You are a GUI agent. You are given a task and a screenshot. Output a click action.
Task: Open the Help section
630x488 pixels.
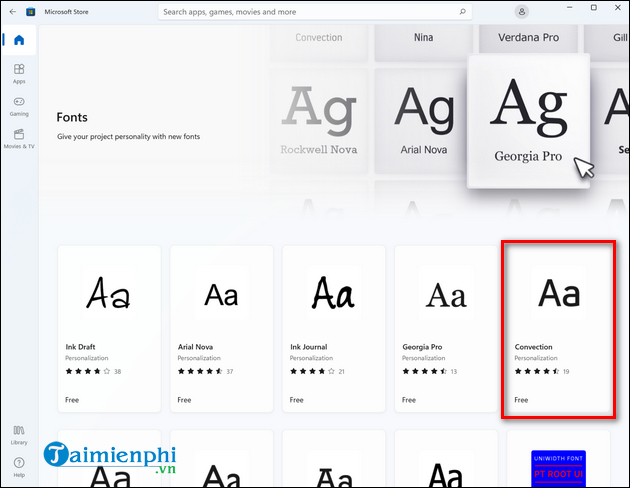19,468
